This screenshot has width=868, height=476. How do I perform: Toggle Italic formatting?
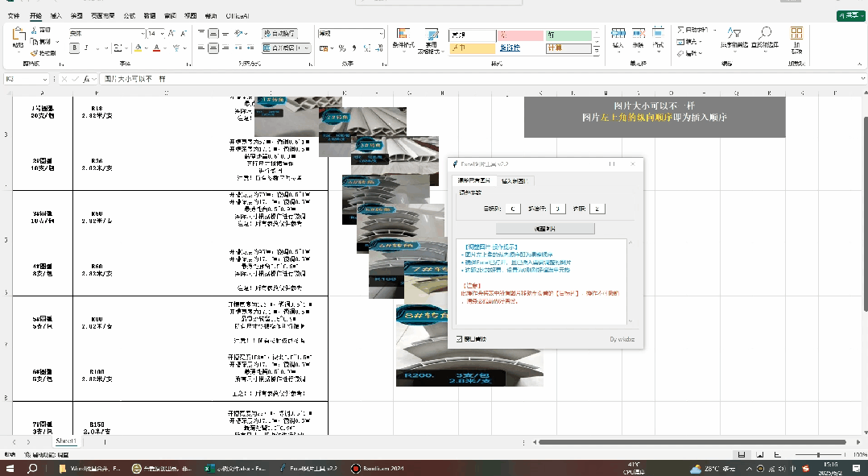(x=87, y=48)
